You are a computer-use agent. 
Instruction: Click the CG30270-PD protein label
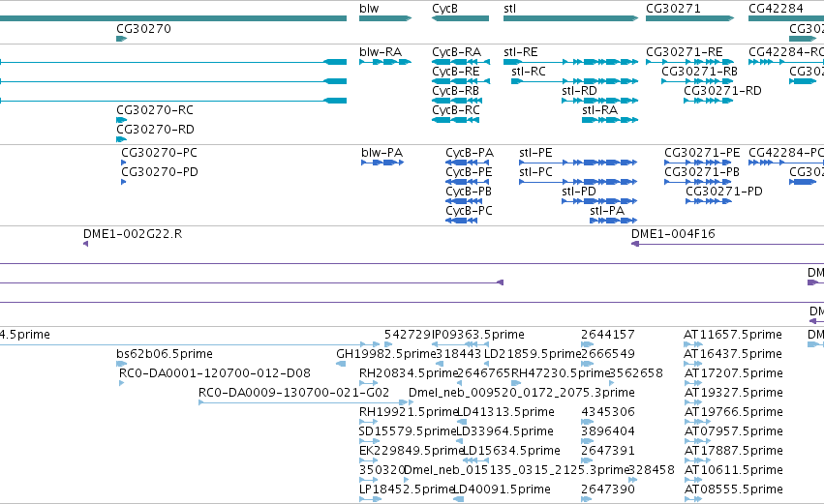(160, 173)
